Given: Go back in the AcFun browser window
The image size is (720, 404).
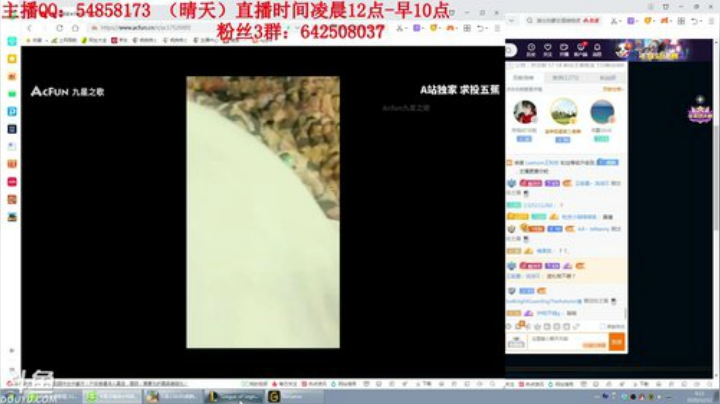Looking at the screenshot, I should pos(29,28).
